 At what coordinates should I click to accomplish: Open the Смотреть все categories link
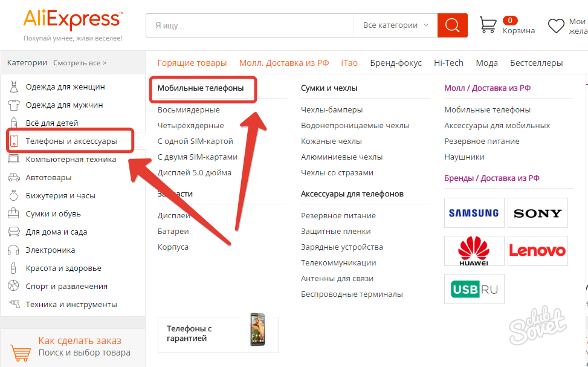click(x=80, y=63)
